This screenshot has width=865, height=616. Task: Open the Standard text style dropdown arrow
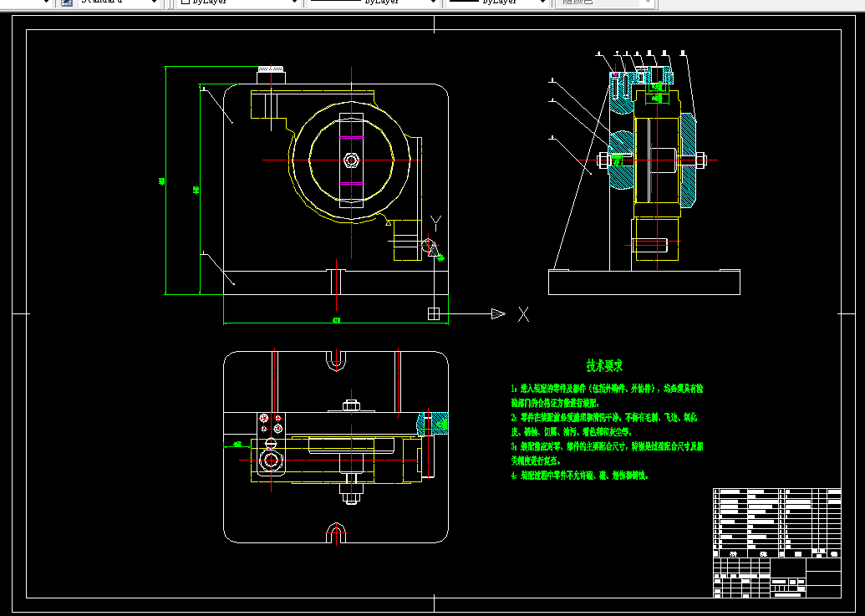coord(154,3)
